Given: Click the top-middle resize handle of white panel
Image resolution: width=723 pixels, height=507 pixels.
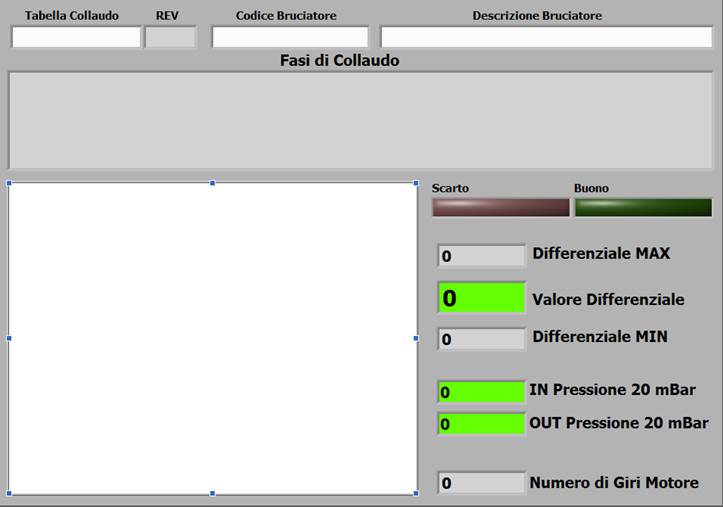Looking at the screenshot, I should pos(212,183).
